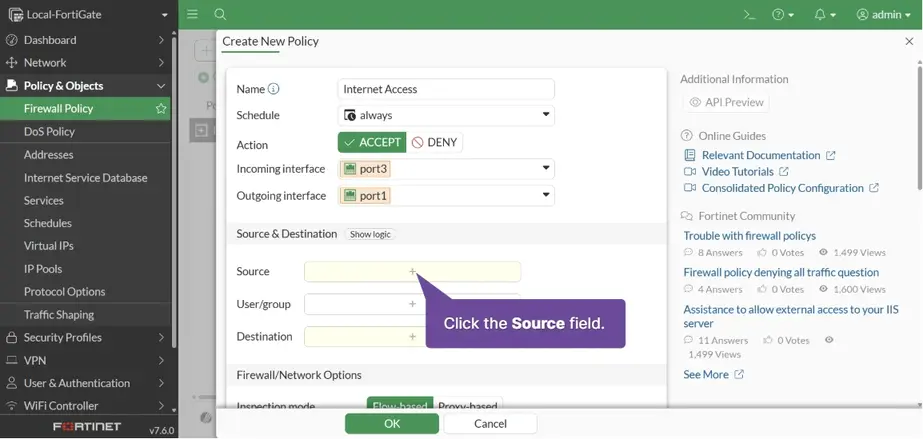Select Flow-based inspection mode
Viewport: 923px width, 439px height.
click(400, 405)
